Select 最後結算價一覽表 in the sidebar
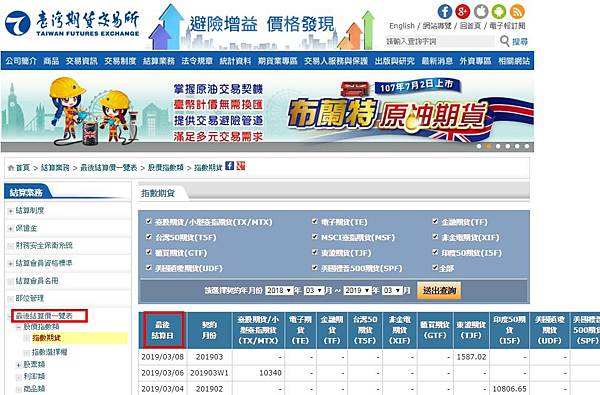 point(44,316)
